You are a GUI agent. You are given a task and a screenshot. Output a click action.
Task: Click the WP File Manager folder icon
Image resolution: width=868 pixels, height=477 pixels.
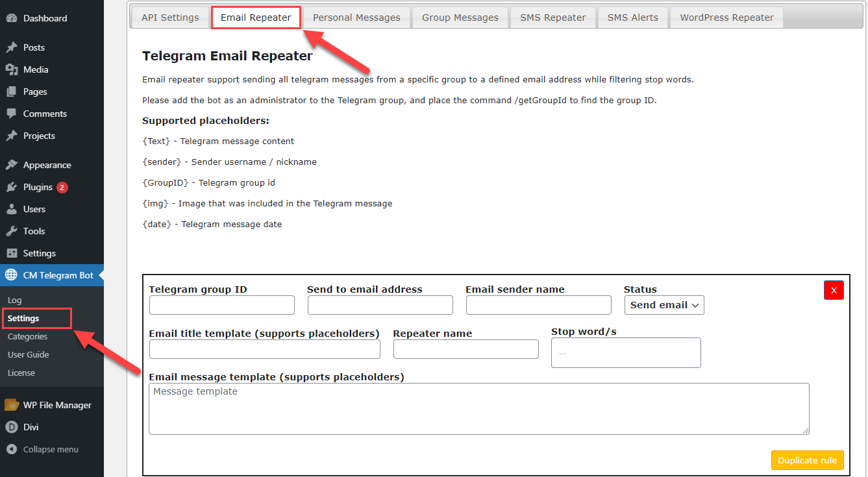click(x=11, y=405)
